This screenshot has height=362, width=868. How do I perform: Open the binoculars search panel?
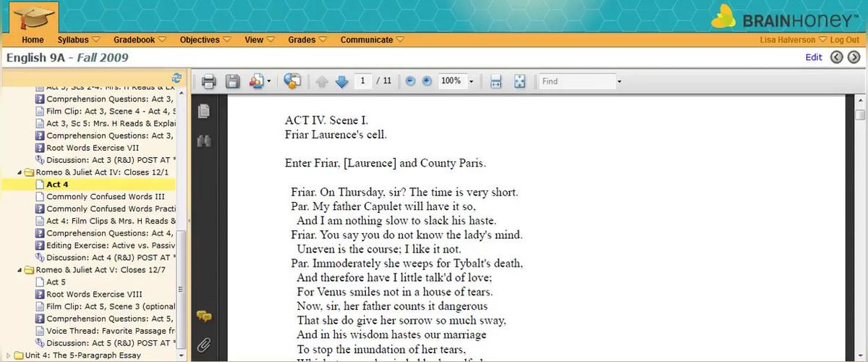[x=204, y=141]
